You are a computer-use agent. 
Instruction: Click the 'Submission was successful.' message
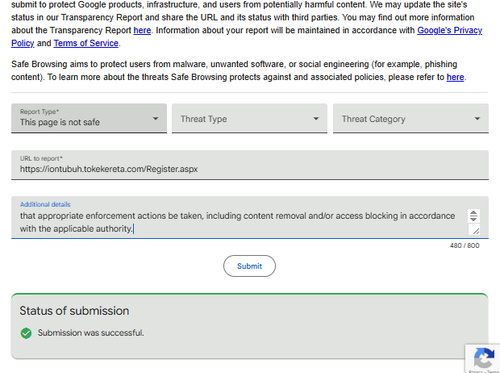(x=91, y=333)
